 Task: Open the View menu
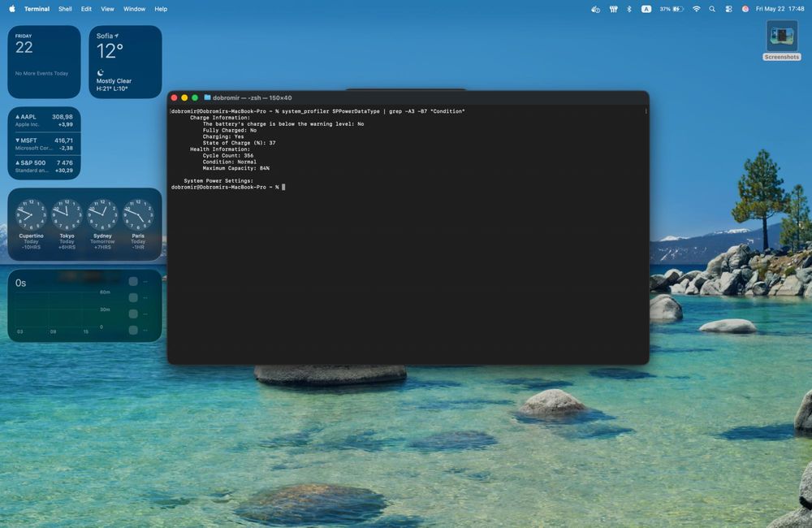click(x=107, y=9)
